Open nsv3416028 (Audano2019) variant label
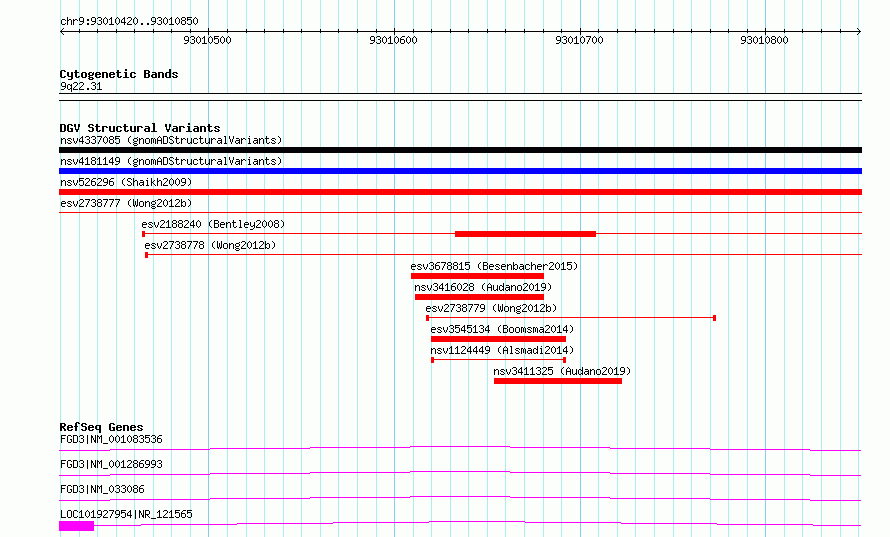 483,287
